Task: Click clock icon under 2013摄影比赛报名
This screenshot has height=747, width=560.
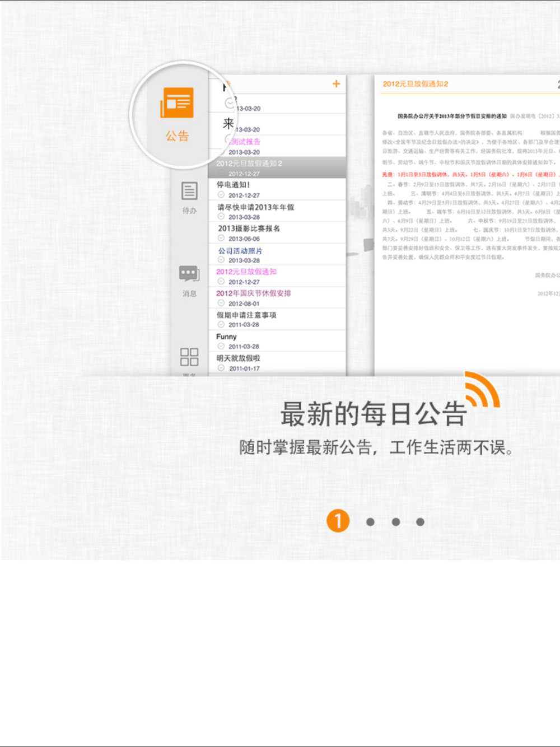Action: tap(221, 239)
